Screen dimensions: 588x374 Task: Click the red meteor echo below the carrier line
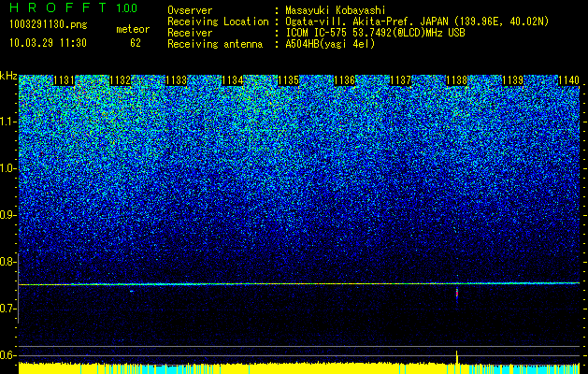tap(457, 294)
